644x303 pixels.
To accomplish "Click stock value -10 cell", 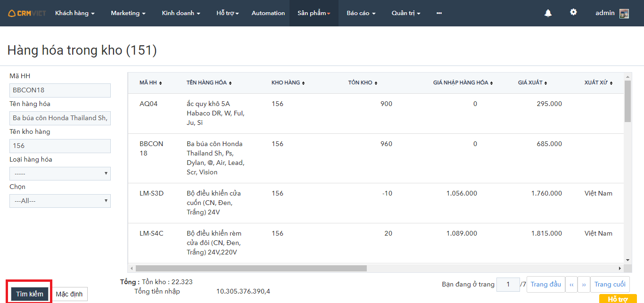I will pos(387,193).
